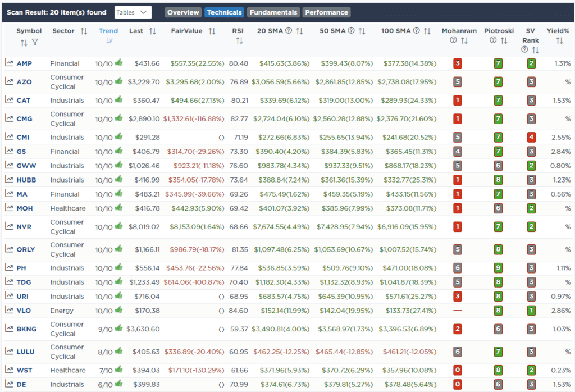Select the Technicals tab
This screenshot has height=392, width=575.
(225, 12)
